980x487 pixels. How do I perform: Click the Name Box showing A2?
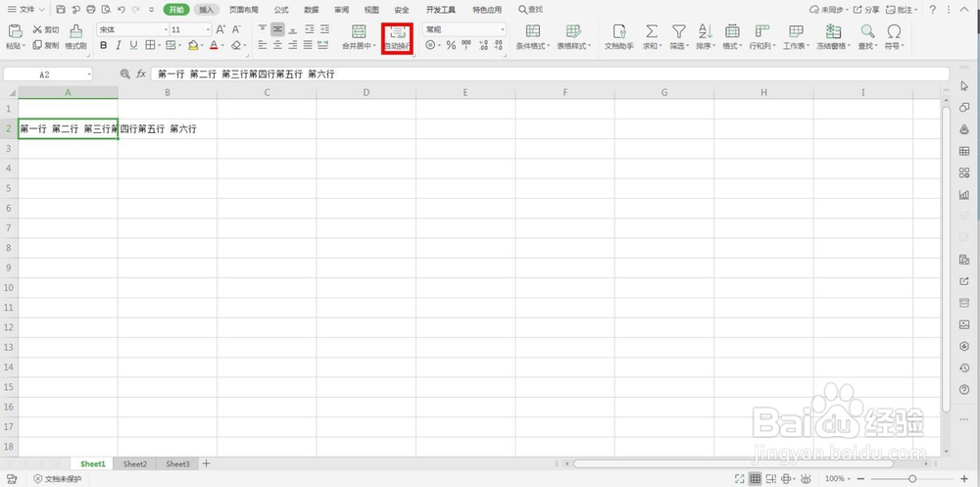click(x=47, y=73)
